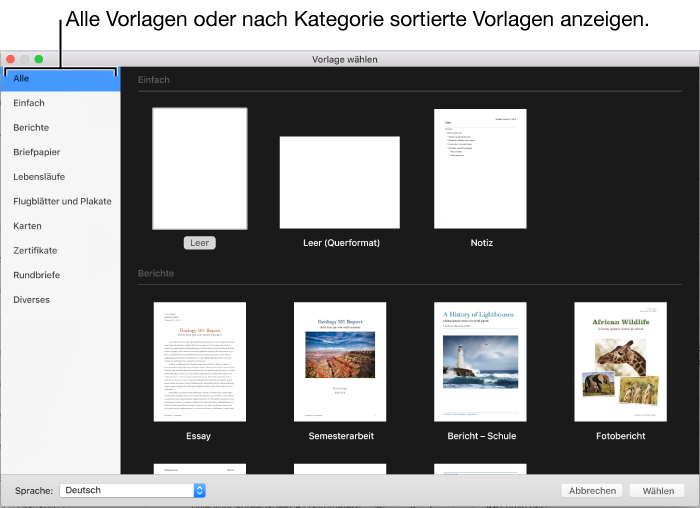Open the Berichte category in sidebar
Viewport: 700px width, 508px height.
coord(31,128)
